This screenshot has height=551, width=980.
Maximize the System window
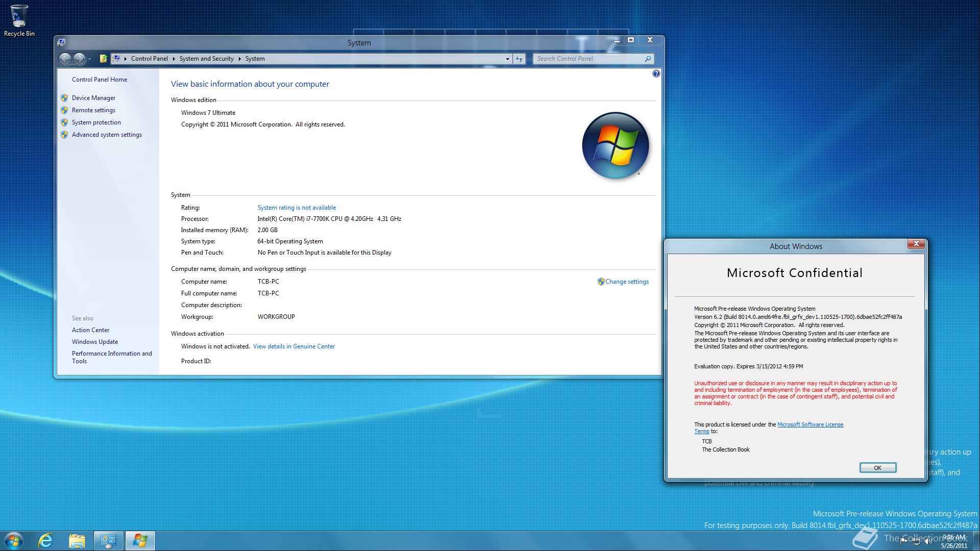point(631,40)
